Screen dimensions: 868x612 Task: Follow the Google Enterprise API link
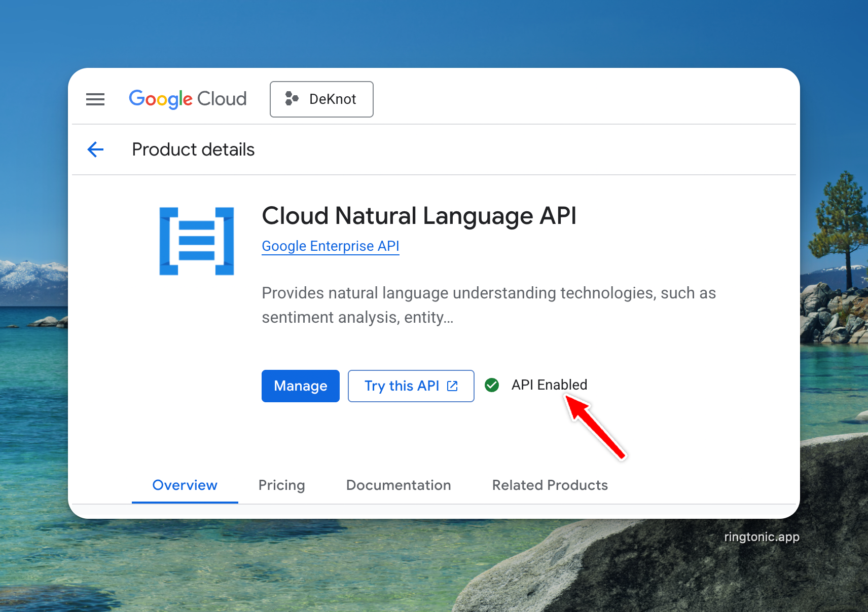(331, 246)
